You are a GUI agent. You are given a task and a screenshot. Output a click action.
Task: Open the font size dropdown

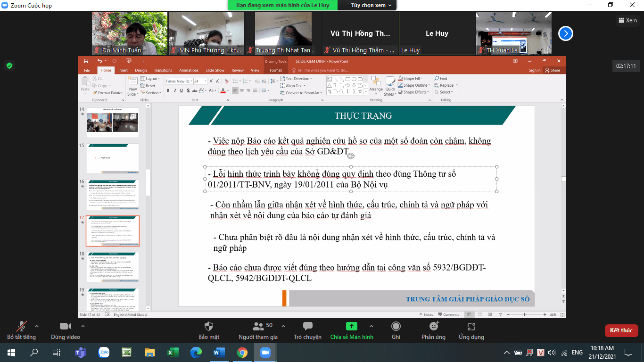point(206,81)
